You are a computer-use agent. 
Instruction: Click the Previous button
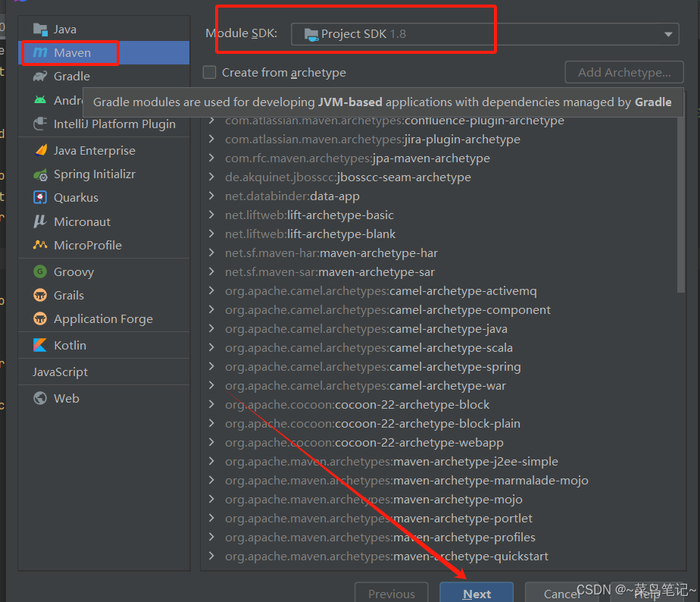[392, 593]
